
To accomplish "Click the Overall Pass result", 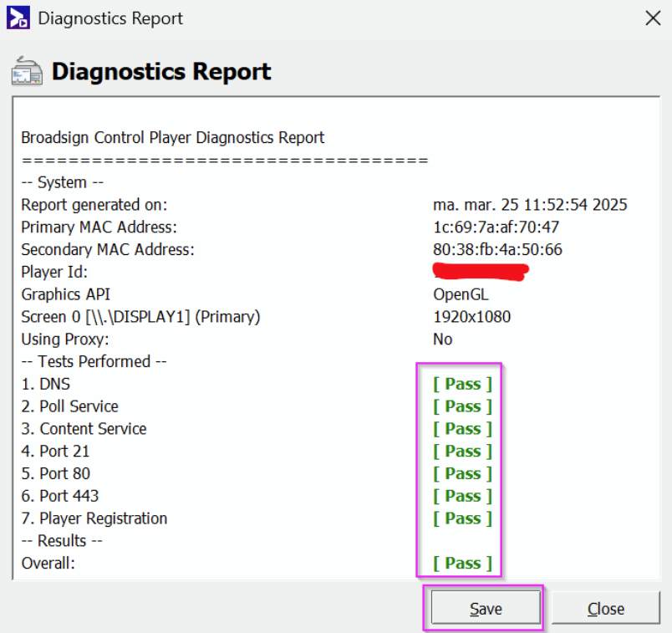I will pyautogui.click(x=462, y=563).
